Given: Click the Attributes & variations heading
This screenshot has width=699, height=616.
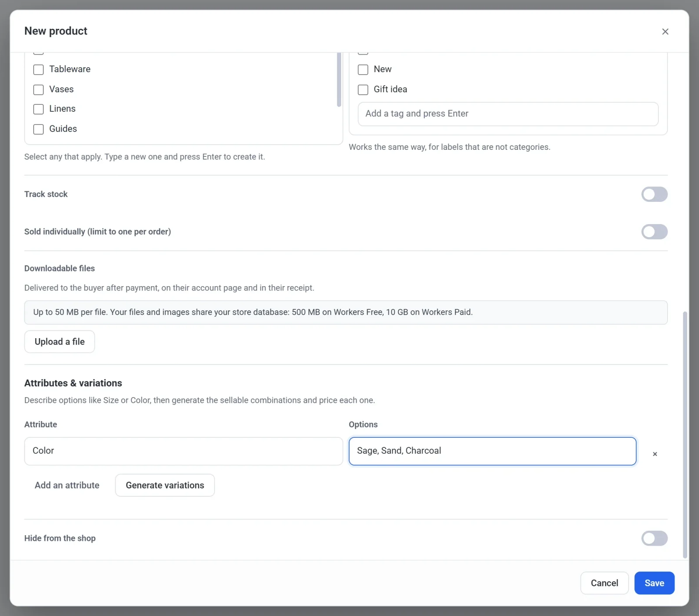Looking at the screenshot, I should [x=73, y=383].
